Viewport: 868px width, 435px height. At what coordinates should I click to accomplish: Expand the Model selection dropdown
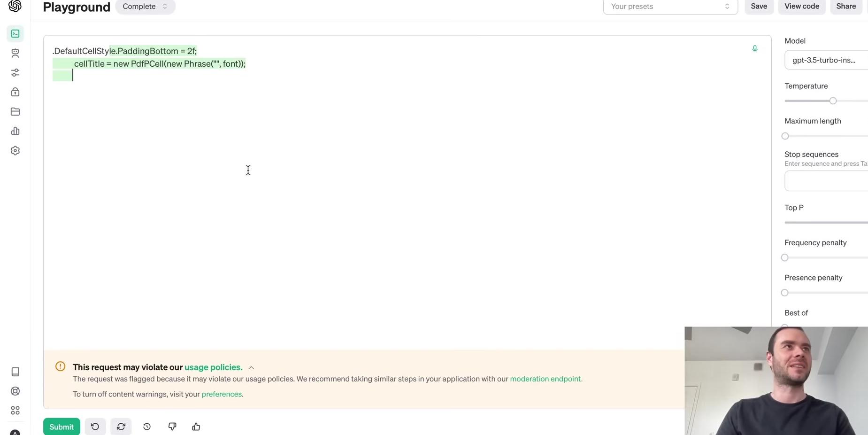click(826, 60)
